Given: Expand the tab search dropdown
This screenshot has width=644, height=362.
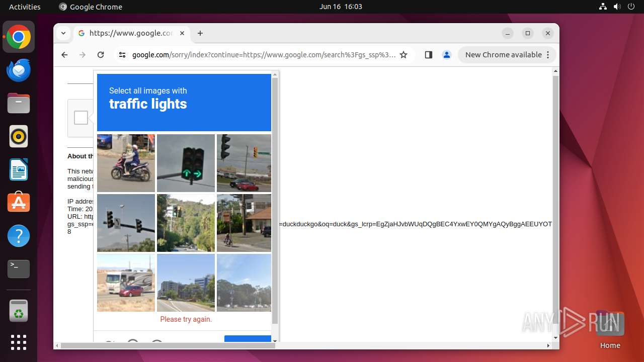Looking at the screenshot, I should (63, 33).
